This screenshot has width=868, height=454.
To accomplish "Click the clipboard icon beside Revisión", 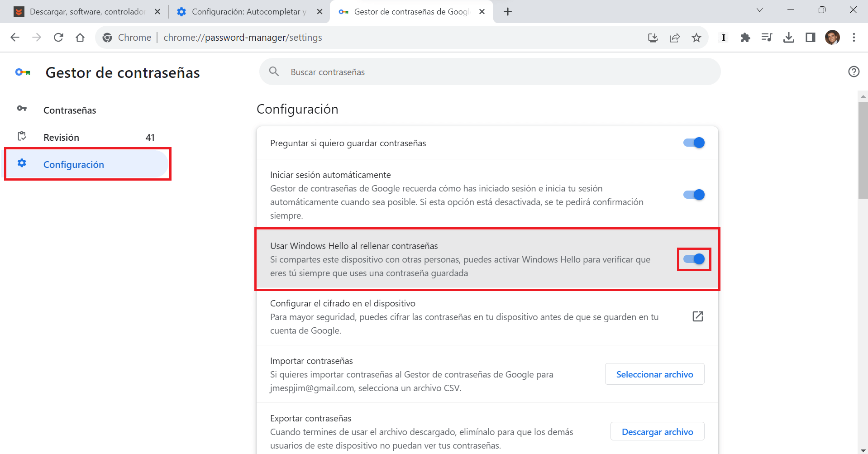I will 22,136.
